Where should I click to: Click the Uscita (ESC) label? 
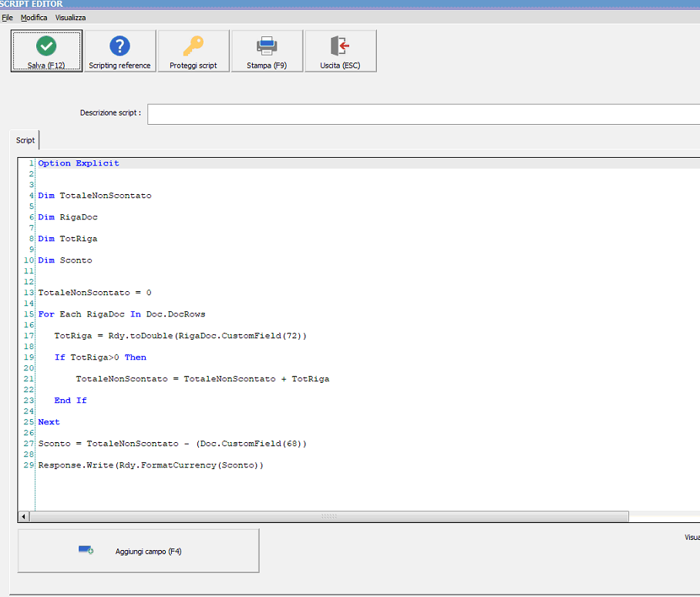[x=340, y=65]
